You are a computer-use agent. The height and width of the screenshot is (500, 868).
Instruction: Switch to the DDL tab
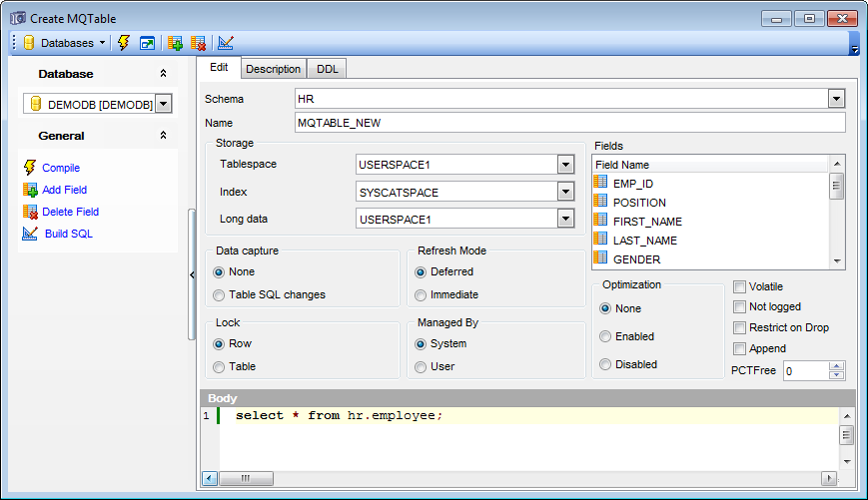coord(328,69)
